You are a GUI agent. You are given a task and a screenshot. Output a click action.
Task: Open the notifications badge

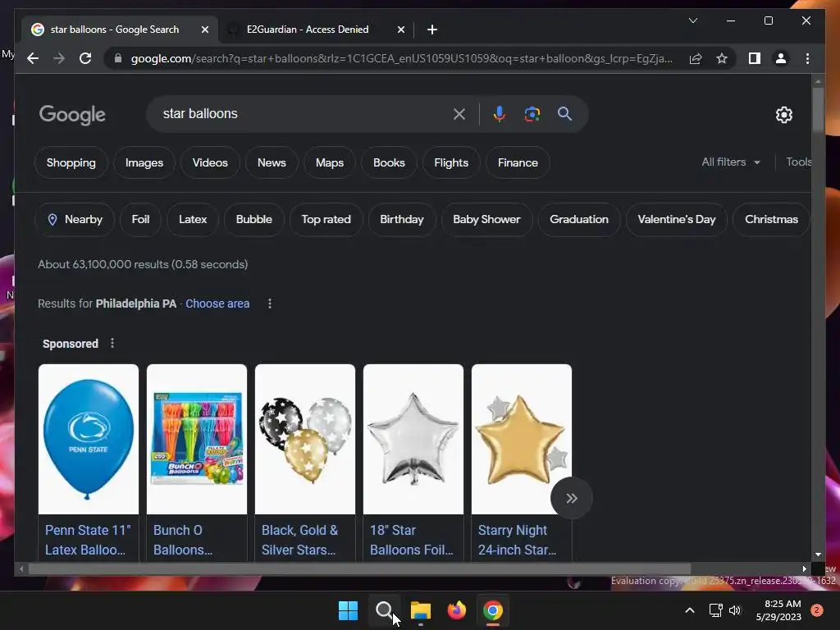pos(816,610)
